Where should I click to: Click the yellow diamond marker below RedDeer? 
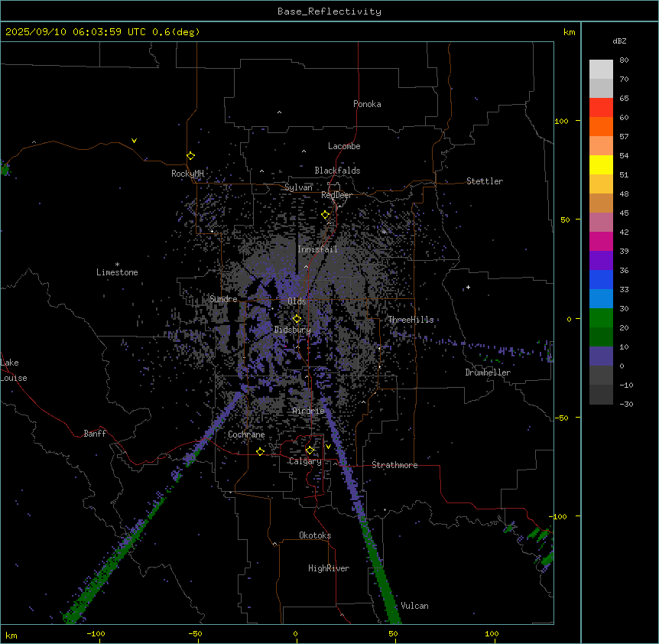pos(325,215)
